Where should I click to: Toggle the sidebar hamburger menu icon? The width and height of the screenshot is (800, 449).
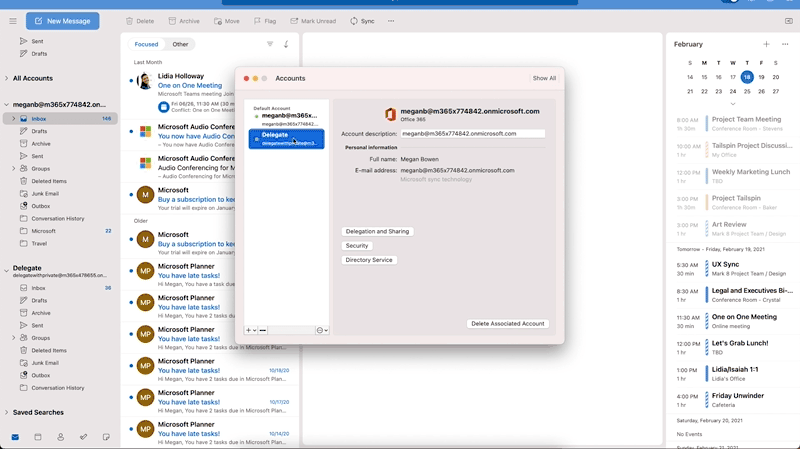point(13,21)
